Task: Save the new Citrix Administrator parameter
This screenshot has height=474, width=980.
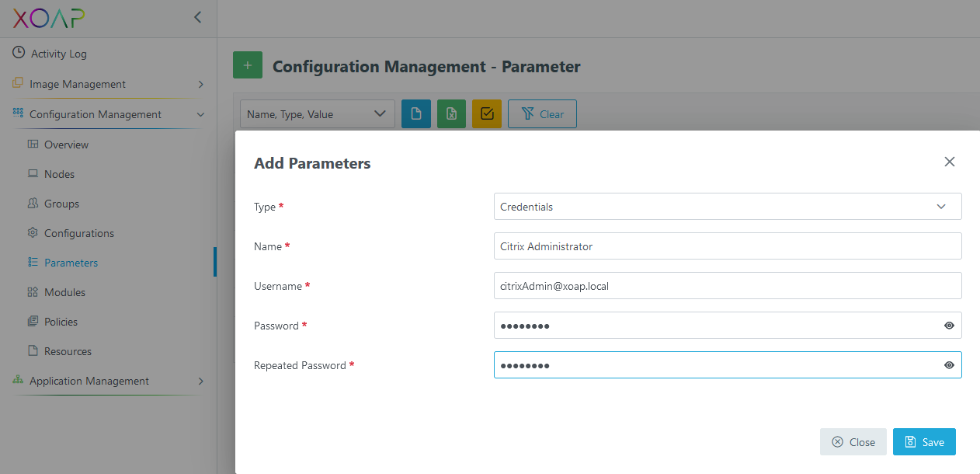Action: click(x=924, y=441)
